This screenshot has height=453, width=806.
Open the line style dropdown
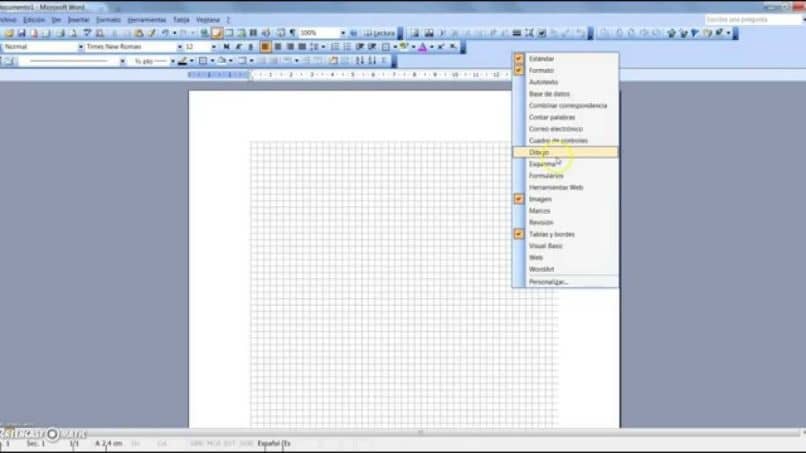[122, 61]
